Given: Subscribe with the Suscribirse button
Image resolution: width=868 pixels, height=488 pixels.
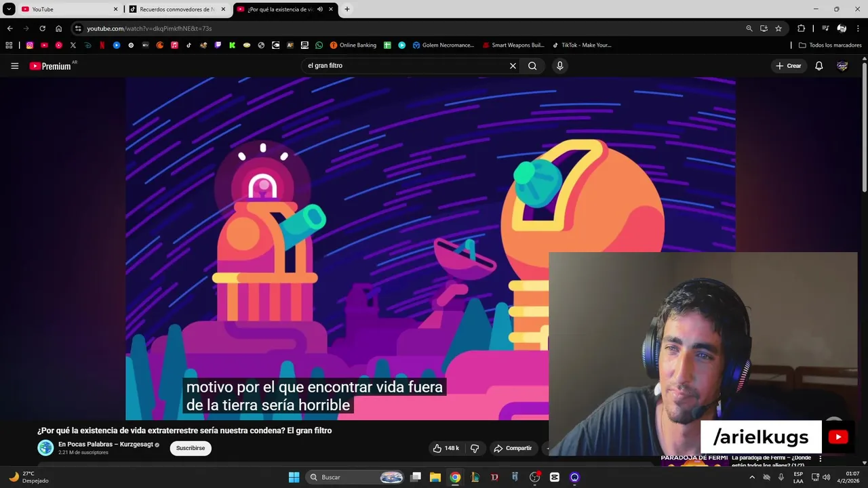Looking at the screenshot, I should pos(191,448).
